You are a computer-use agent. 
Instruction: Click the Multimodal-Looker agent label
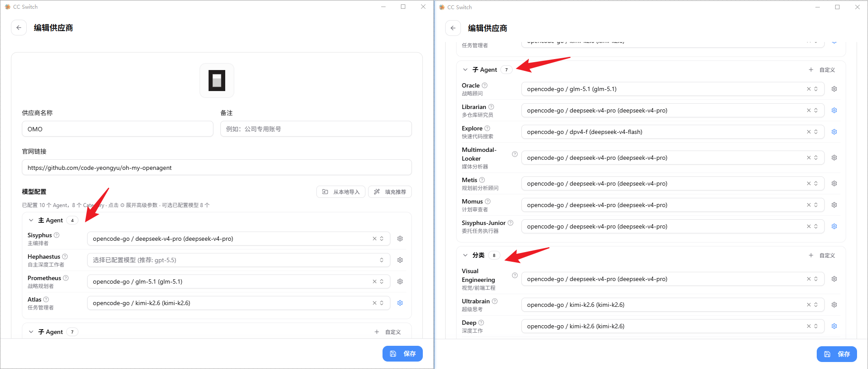pos(479,154)
